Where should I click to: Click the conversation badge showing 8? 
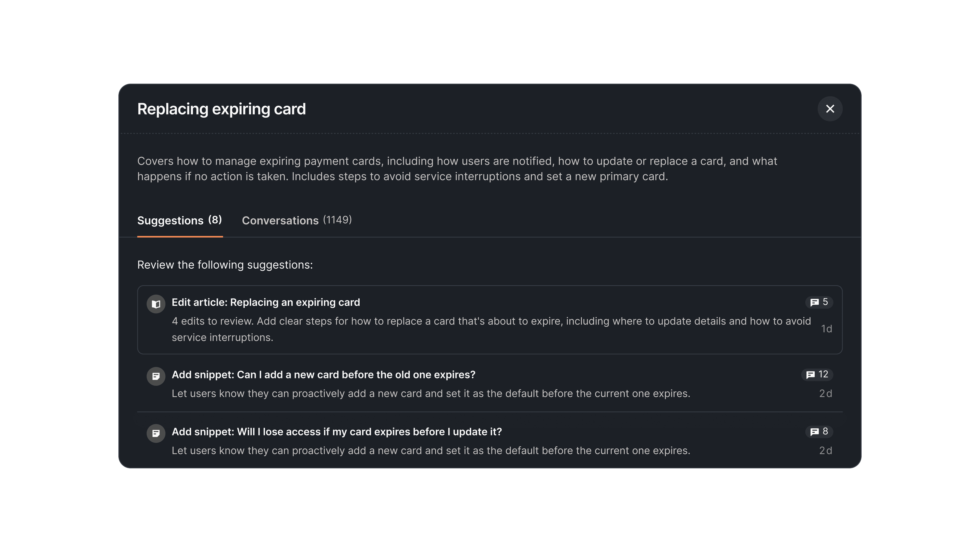point(819,432)
